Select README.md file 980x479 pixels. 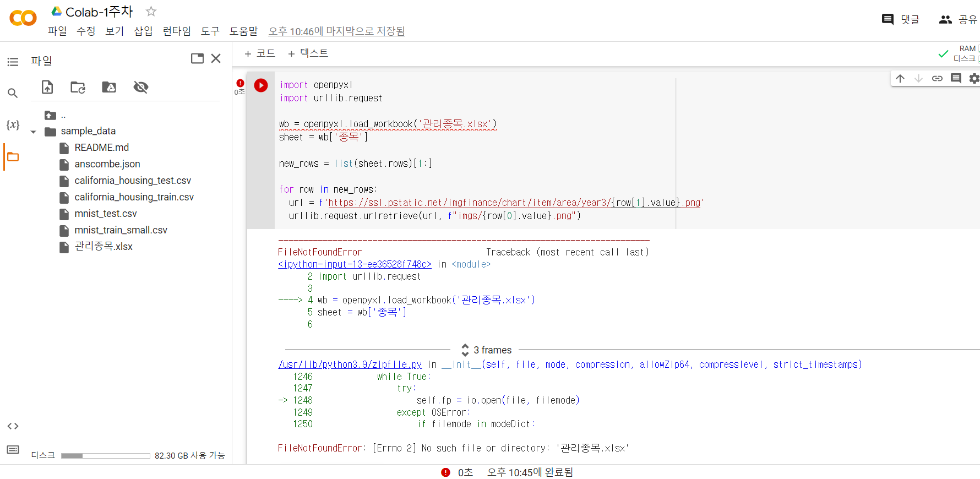pos(101,148)
